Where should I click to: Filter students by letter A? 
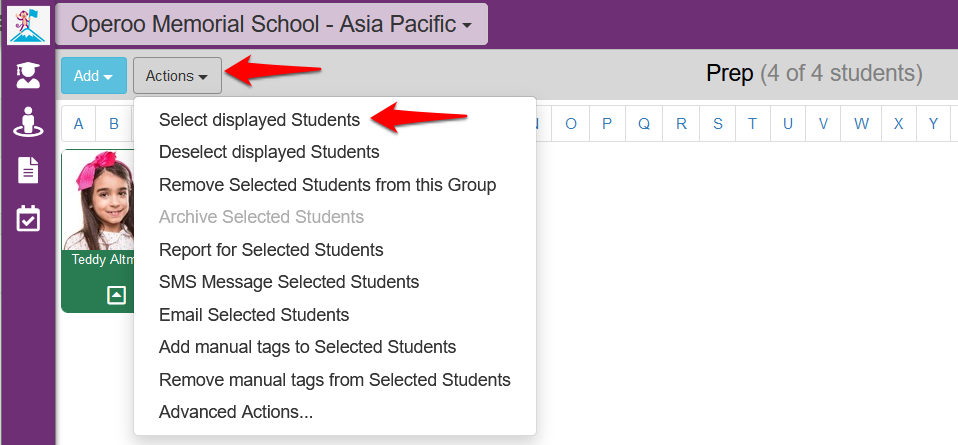79,123
